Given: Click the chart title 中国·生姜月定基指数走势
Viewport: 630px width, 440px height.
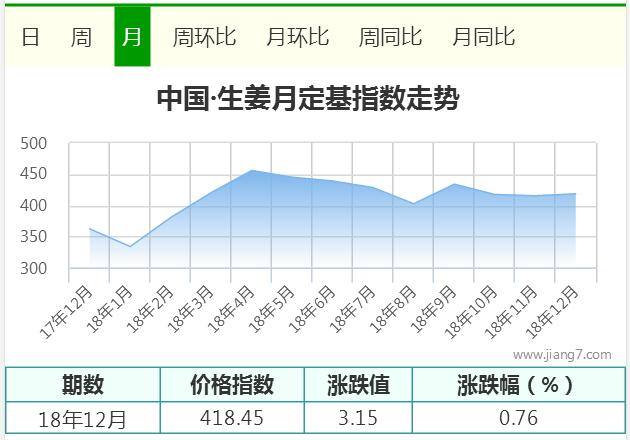Looking at the screenshot, I should [x=308, y=98].
